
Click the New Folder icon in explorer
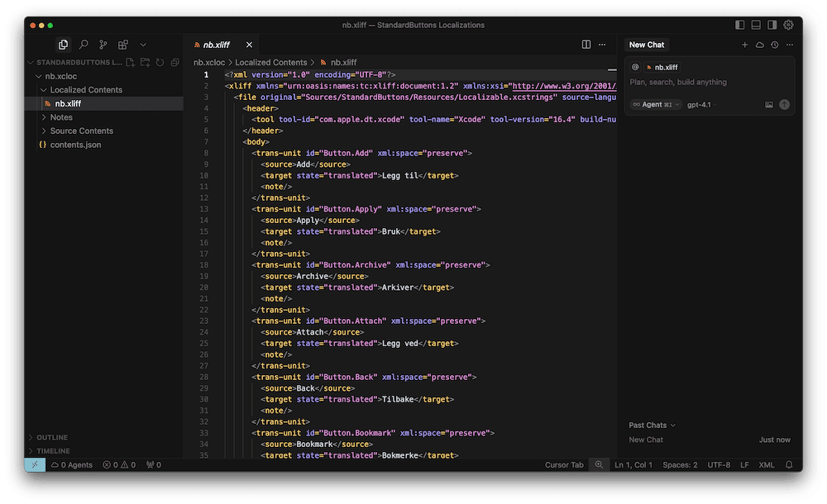[145, 62]
